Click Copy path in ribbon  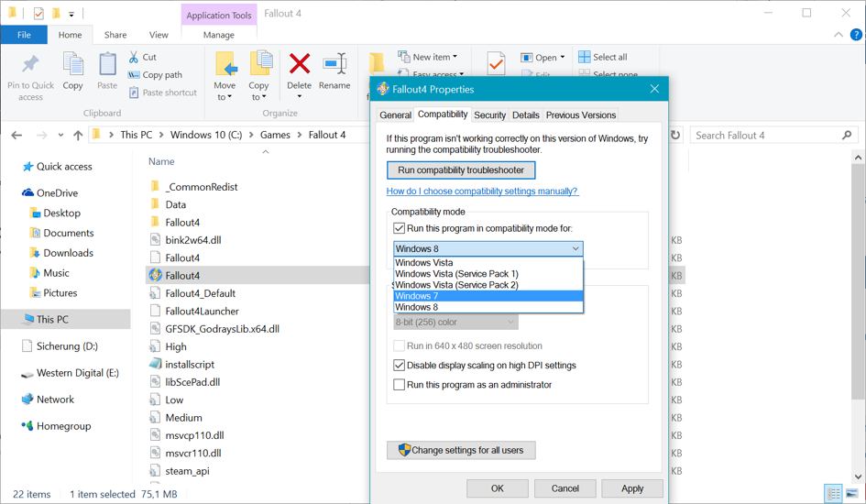(155, 74)
